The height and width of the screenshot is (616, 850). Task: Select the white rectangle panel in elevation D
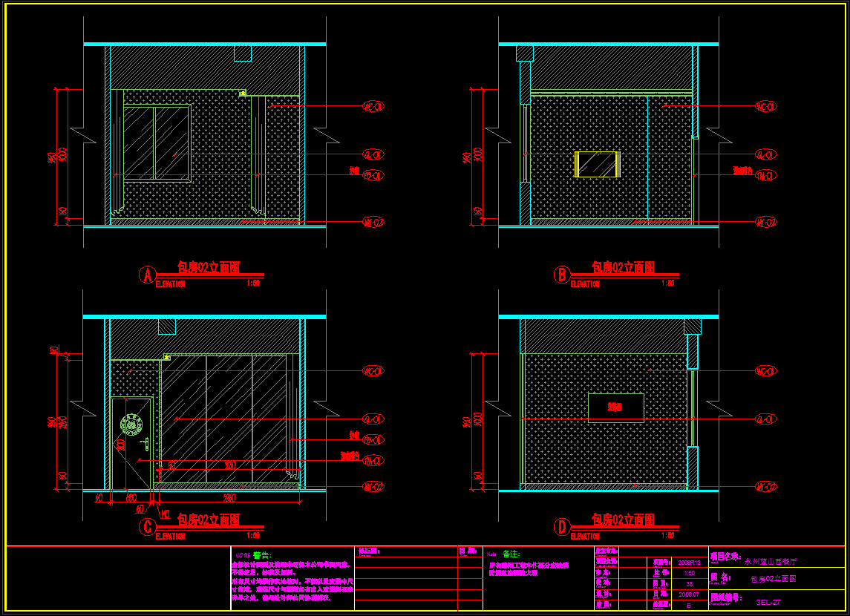pos(615,407)
